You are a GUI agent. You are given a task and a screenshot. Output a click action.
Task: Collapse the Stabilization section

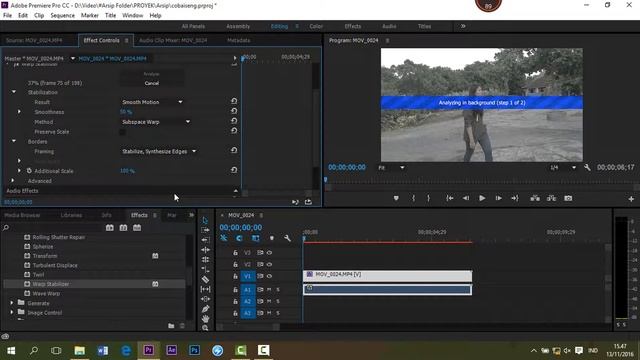(14, 92)
